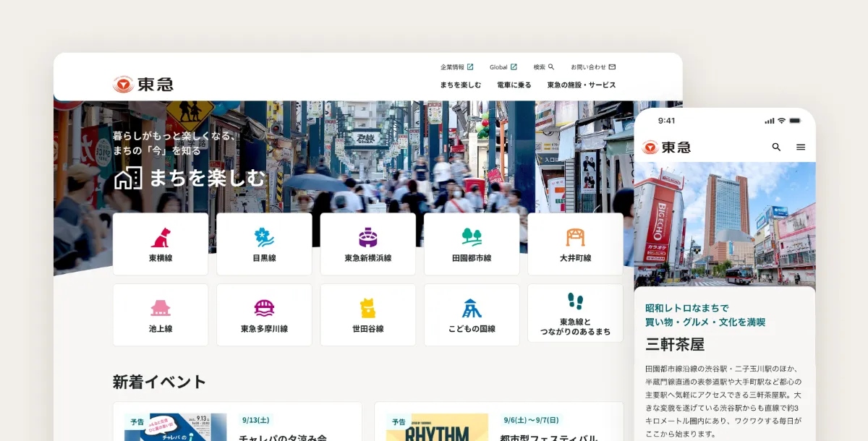The width and height of the screenshot is (868, 441).
Task: Click the Tokyu logo in mobile header
Action: point(666,147)
